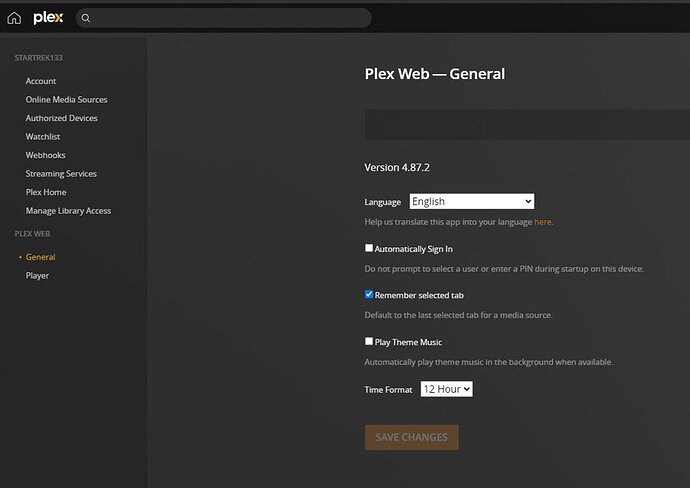Screen dimensions: 690x488
Task: Open the Language dropdown
Action: (472, 201)
